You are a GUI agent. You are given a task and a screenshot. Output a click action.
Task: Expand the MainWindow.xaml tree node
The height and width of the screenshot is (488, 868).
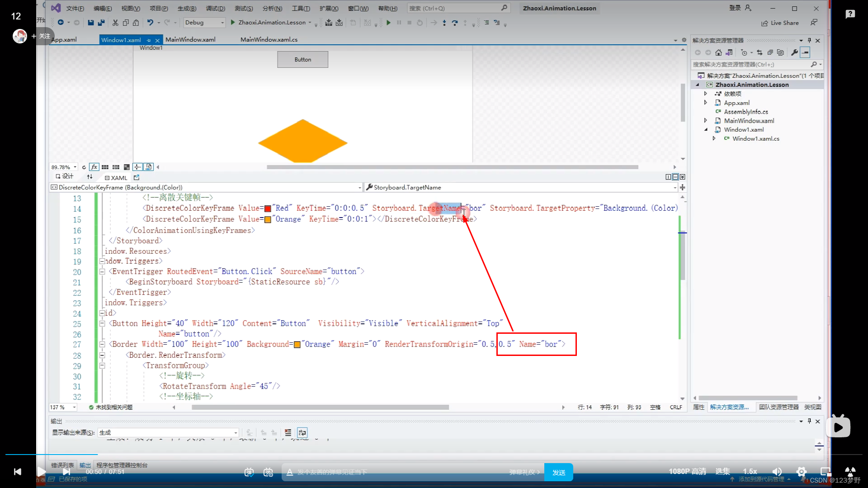coord(705,121)
